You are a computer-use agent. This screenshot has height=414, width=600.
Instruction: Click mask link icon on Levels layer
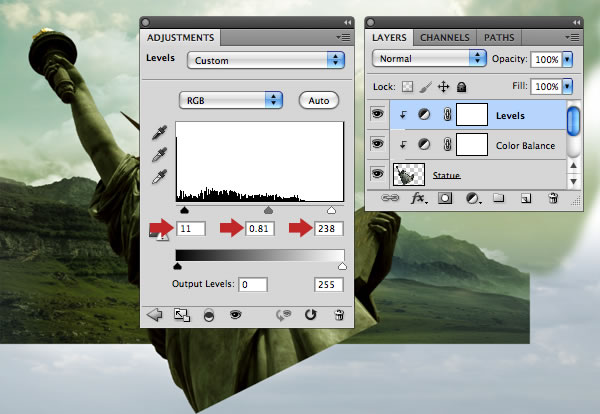(447, 114)
